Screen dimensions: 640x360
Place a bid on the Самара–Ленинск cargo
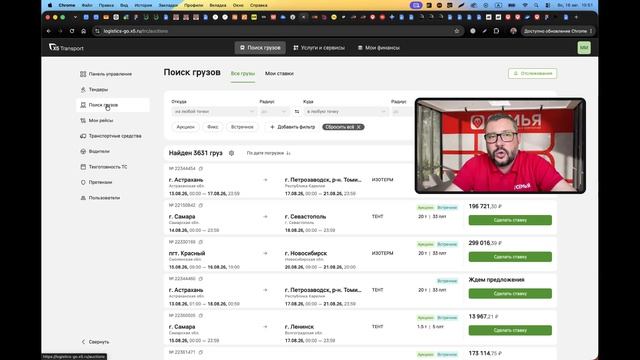(510, 330)
